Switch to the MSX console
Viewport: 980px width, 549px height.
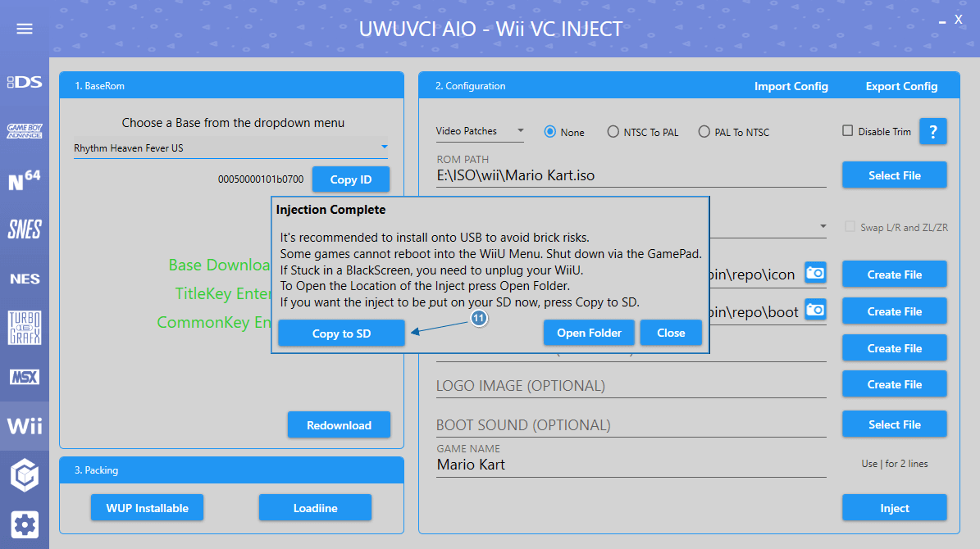[x=25, y=377]
